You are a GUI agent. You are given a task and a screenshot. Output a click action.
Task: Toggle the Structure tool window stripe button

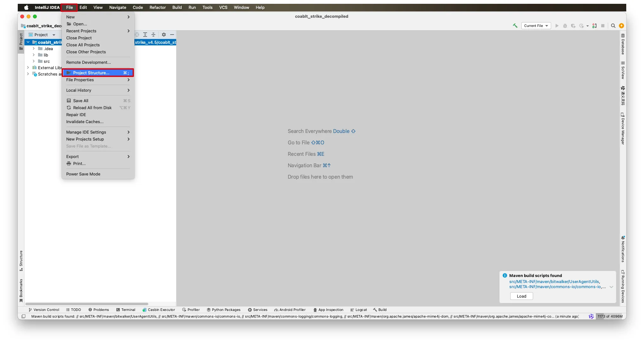(x=21, y=261)
